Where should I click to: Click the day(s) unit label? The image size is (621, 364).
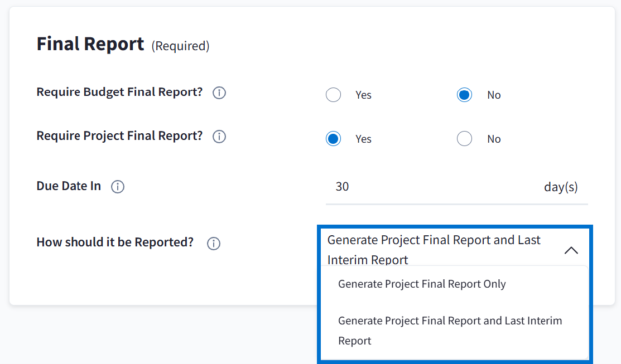pyautogui.click(x=561, y=187)
